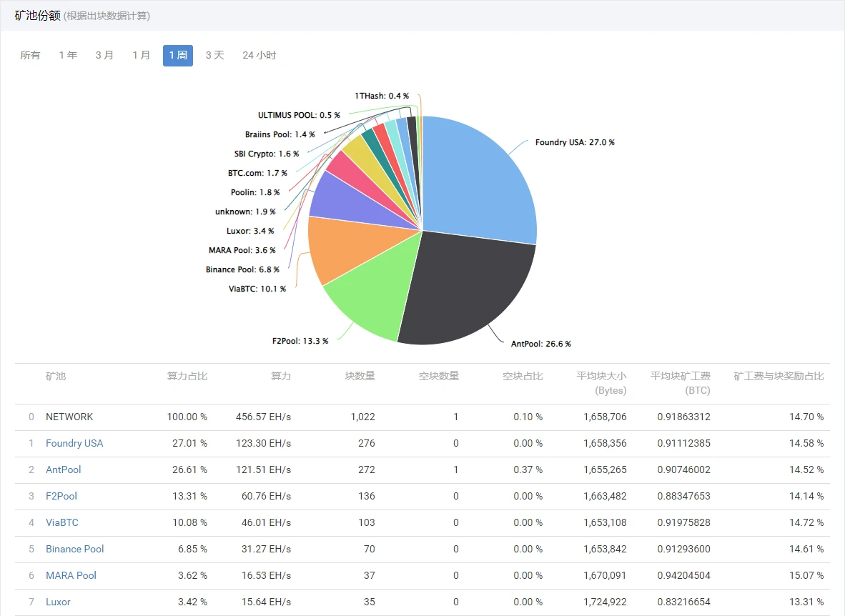
Task: Open the ViaBTC pool link
Action: 61,522
